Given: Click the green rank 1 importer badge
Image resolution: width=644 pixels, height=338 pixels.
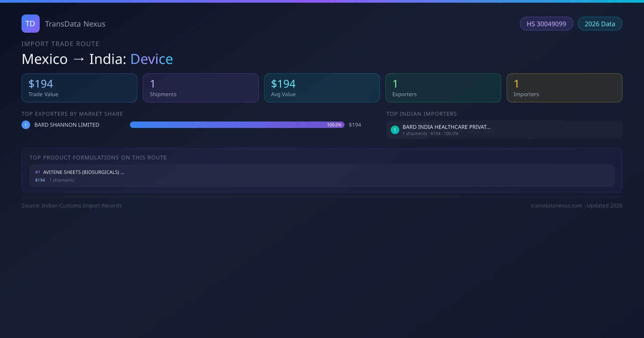Looking at the screenshot, I should pos(395,130).
